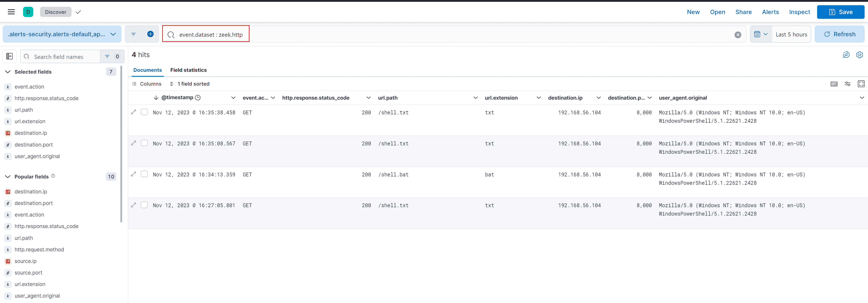Open calendar quick date menu

(761, 34)
